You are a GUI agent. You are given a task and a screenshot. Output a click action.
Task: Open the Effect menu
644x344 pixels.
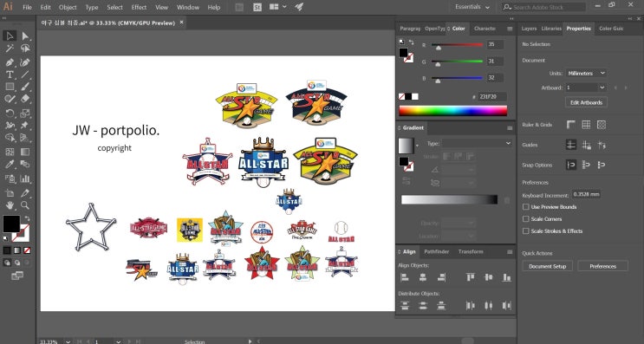pos(139,7)
